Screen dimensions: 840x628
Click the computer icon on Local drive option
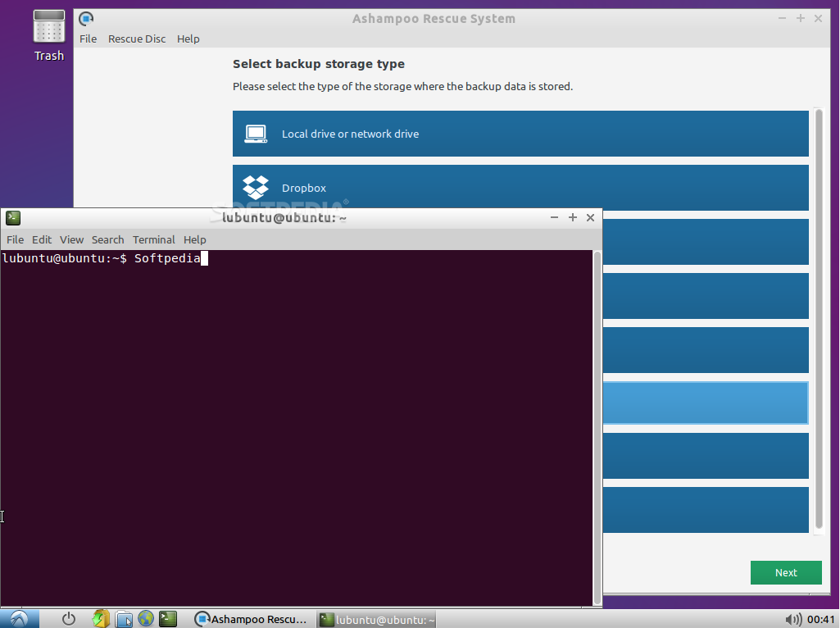coord(256,134)
